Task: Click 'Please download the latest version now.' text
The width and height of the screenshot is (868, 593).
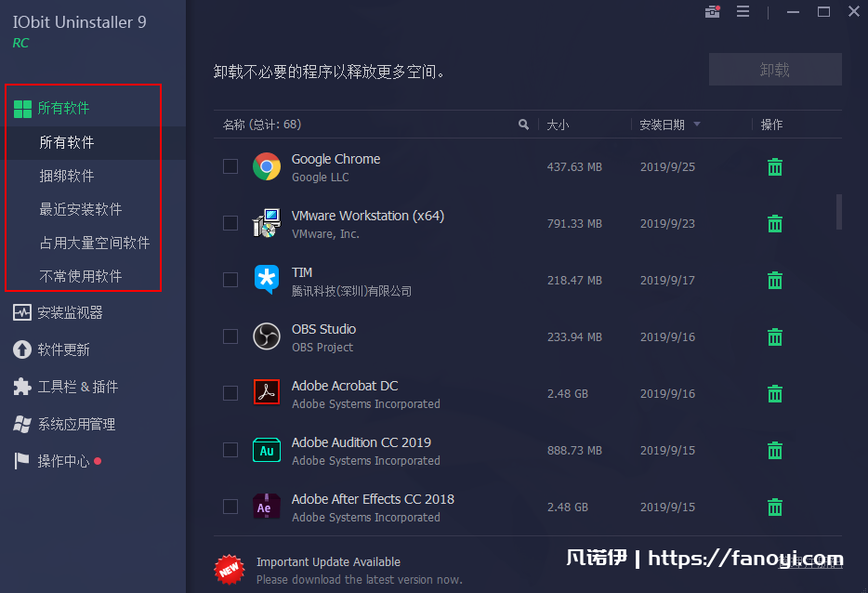Action: tap(360, 580)
